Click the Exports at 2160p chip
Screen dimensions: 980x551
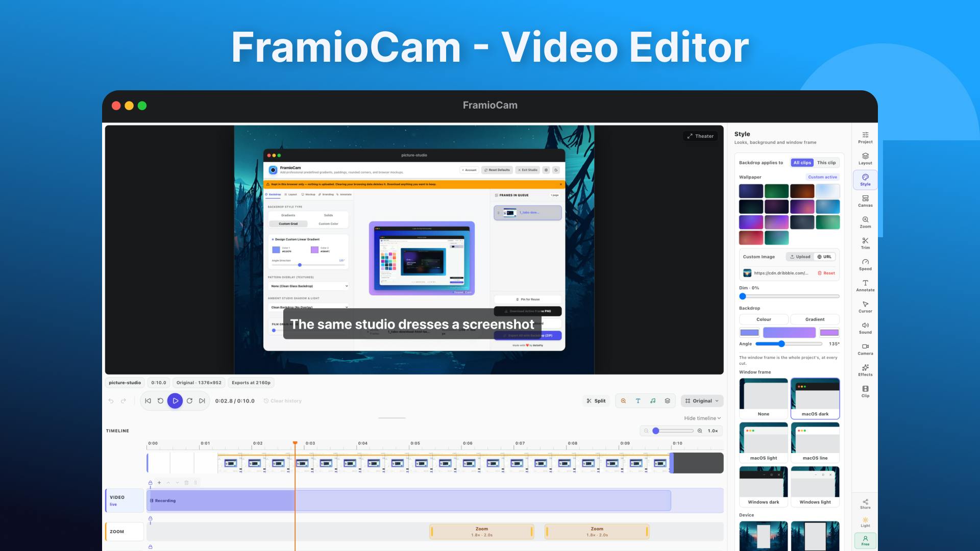point(251,383)
